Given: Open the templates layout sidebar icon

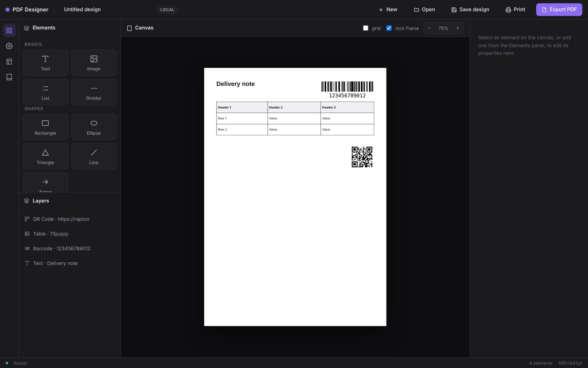Looking at the screenshot, I should (x=9, y=61).
